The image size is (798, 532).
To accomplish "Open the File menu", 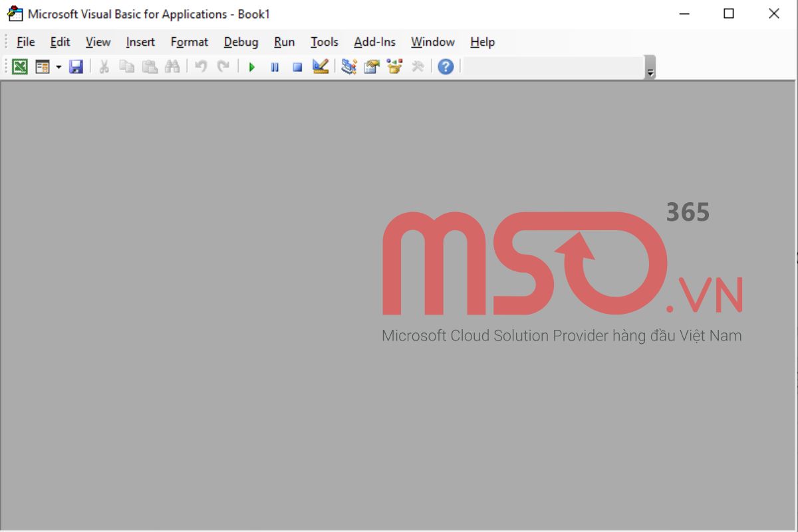I will [x=26, y=42].
